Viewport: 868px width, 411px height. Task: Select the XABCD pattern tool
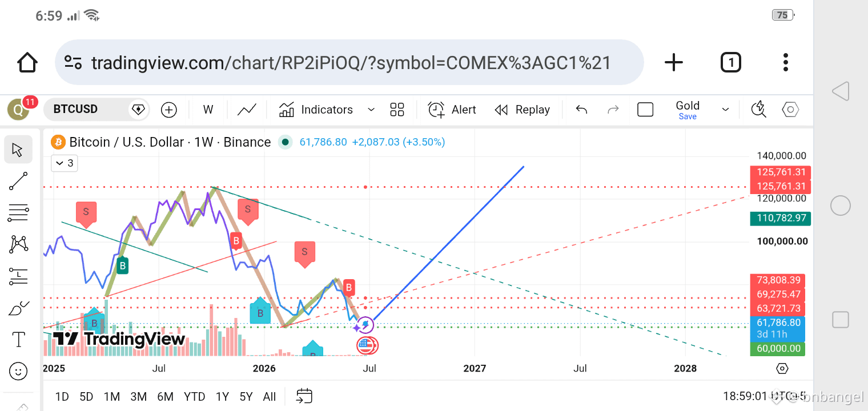tap(18, 244)
